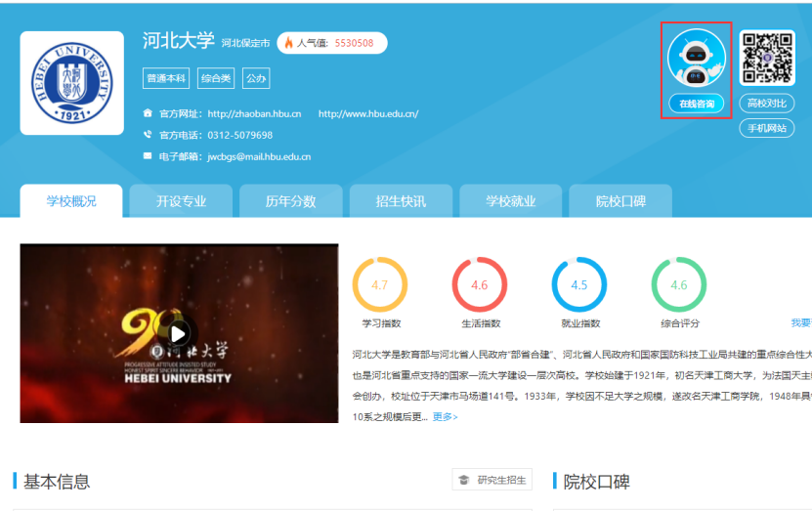This screenshot has height=511, width=812.
Task: Open the 手机网站 mobile site button
Action: pyautogui.click(x=766, y=128)
